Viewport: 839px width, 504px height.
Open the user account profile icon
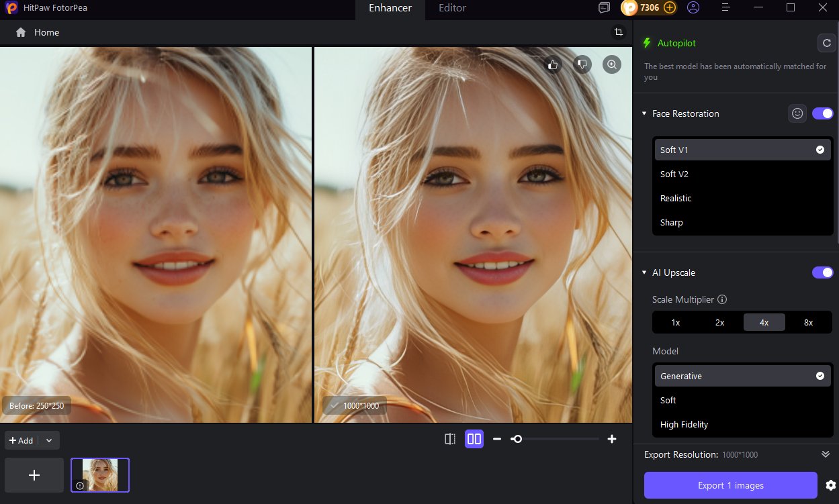(x=693, y=8)
